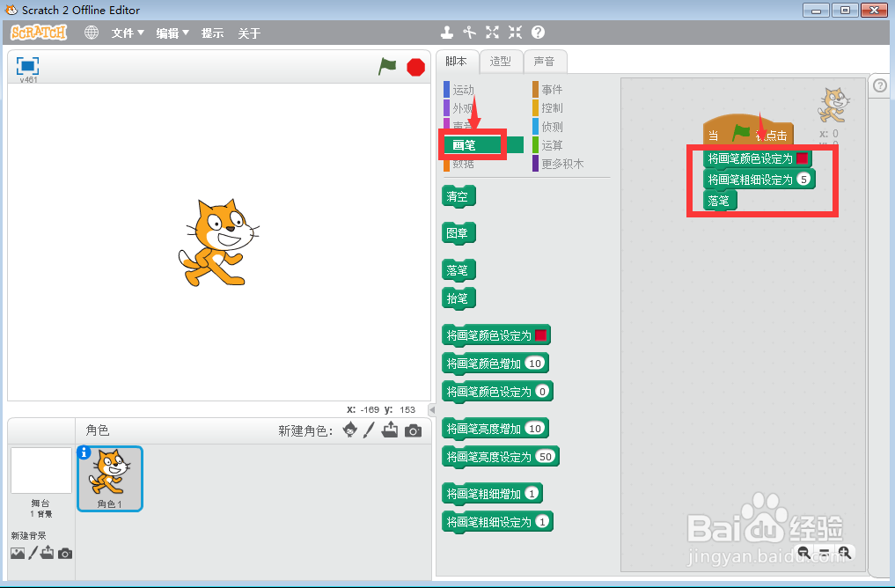Select the Delete scissors tool
Screen dimensions: 895x588
[x=469, y=33]
